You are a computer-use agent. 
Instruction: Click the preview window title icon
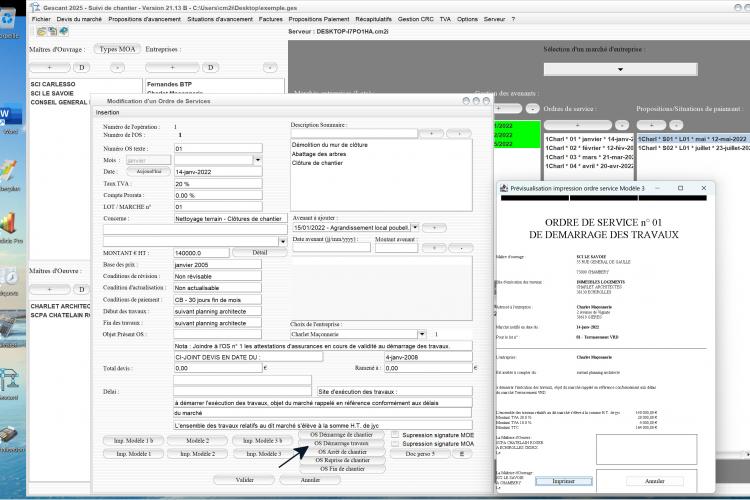504,188
